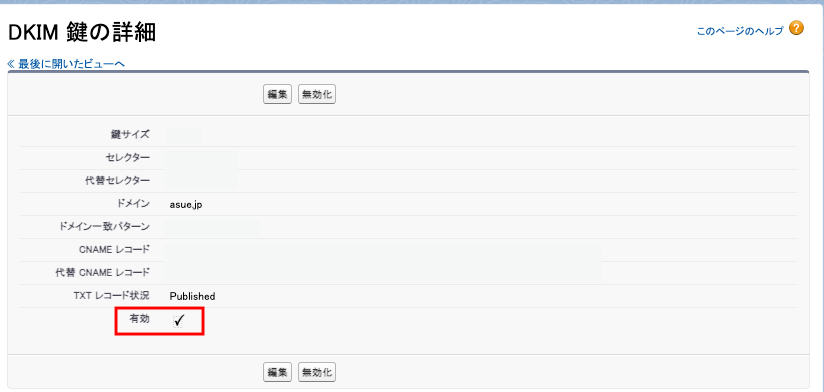Click the このページのヘルプ link
This screenshot has width=824, height=392.
740,31
